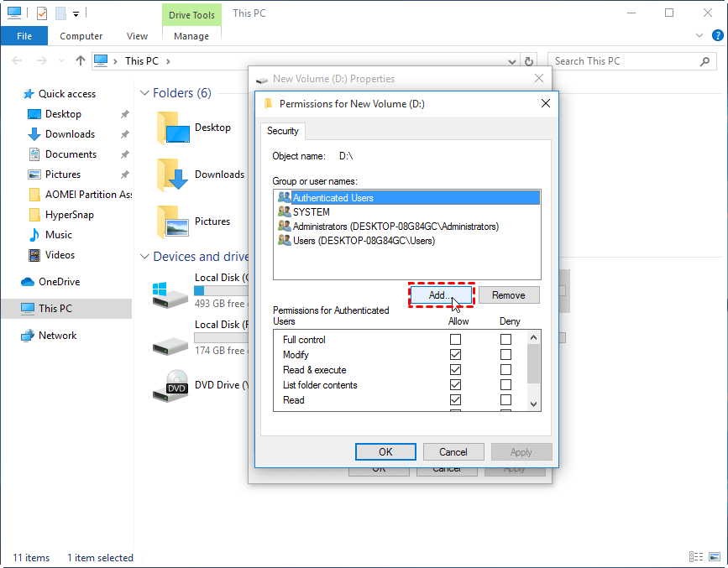Uncheck Allow for Read & execute

click(x=455, y=370)
